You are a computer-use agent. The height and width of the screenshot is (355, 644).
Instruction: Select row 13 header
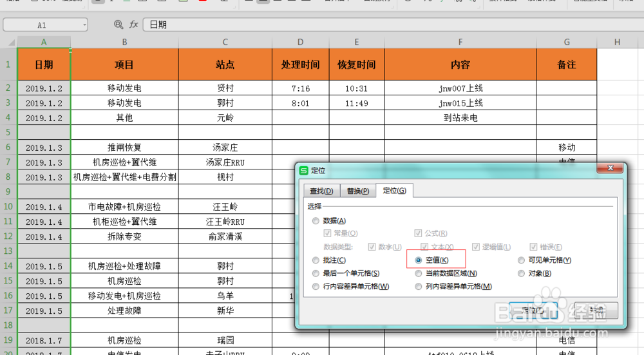(8, 251)
